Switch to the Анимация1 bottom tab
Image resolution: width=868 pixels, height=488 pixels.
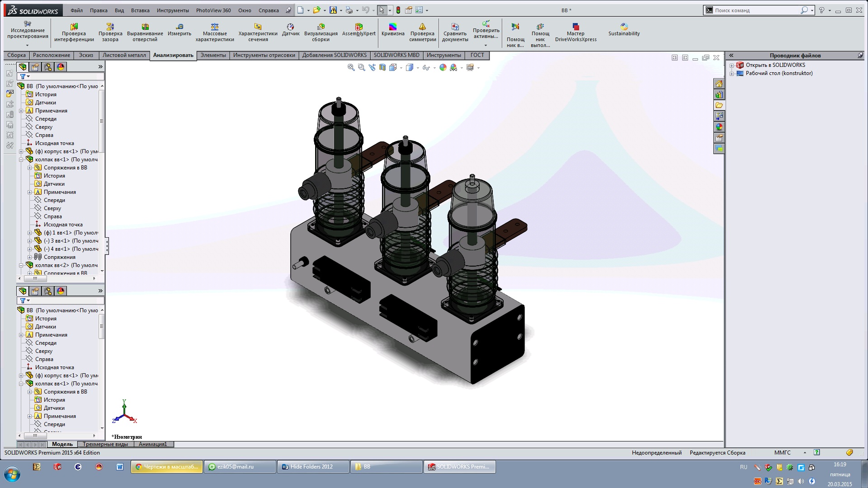(x=153, y=444)
